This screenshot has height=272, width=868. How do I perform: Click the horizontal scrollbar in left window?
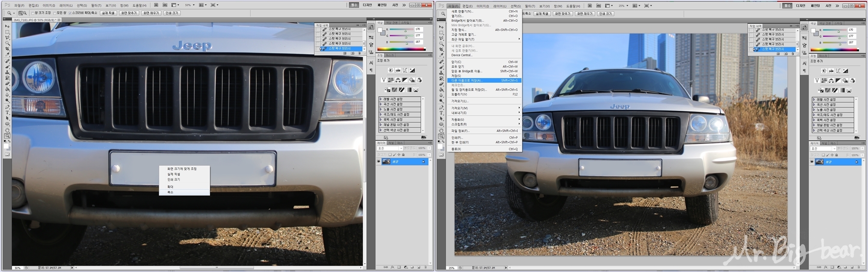point(217,268)
